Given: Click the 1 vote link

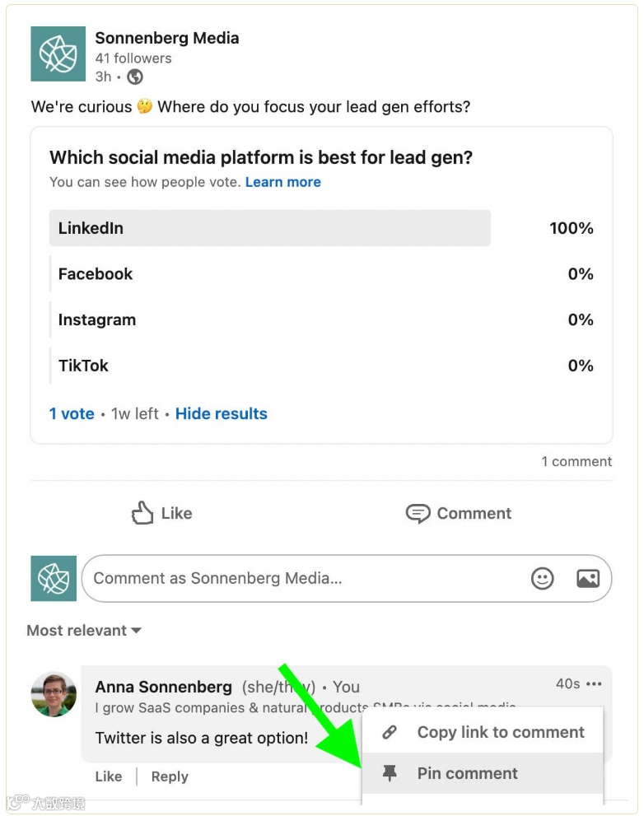Looking at the screenshot, I should tap(72, 413).
